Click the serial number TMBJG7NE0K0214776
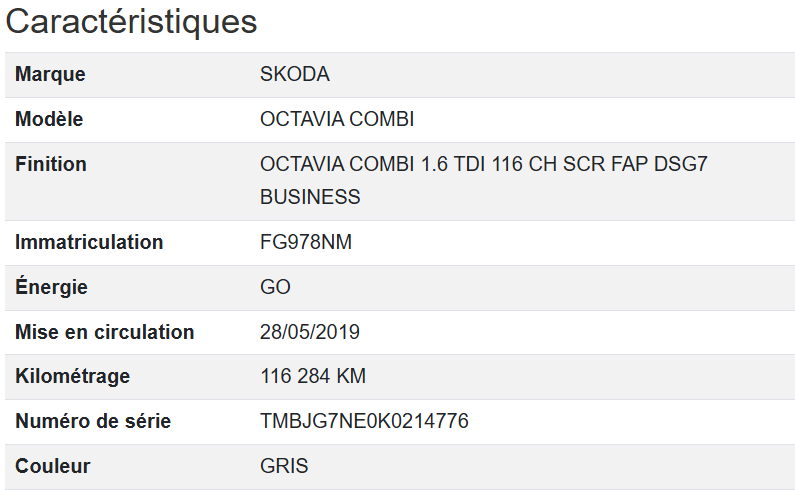This screenshot has width=795, height=490. [x=364, y=421]
